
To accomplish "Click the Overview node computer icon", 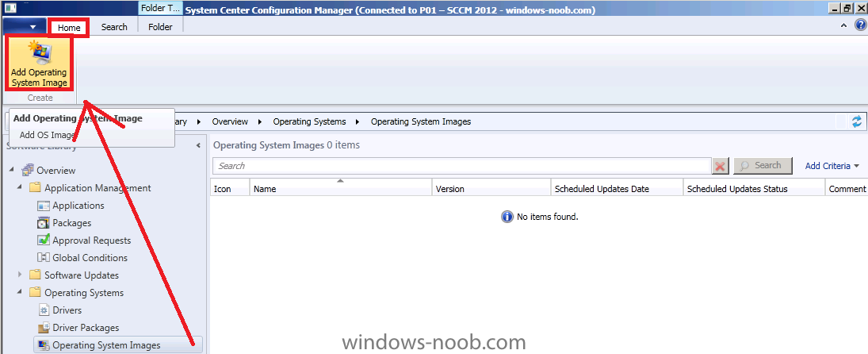I will click(x=28, y=170).
